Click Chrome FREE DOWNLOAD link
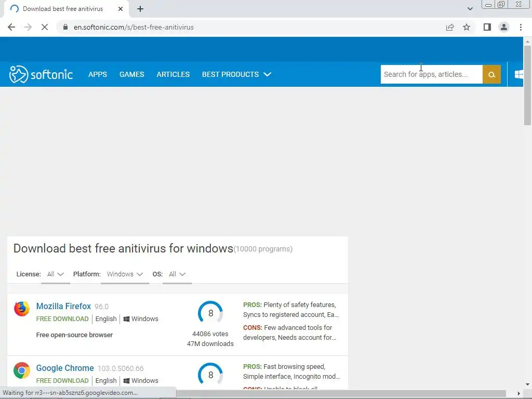The height and width of the screenshot is (399, 532). (62, 381)
